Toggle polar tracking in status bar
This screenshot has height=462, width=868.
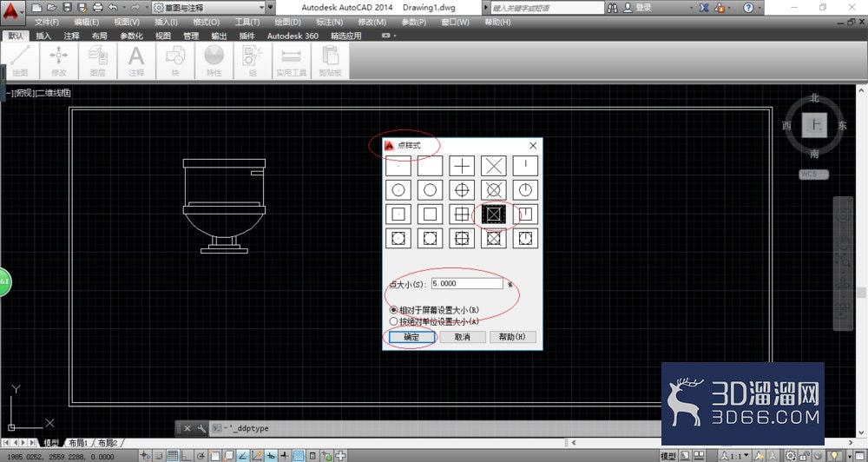click(201, 456)
